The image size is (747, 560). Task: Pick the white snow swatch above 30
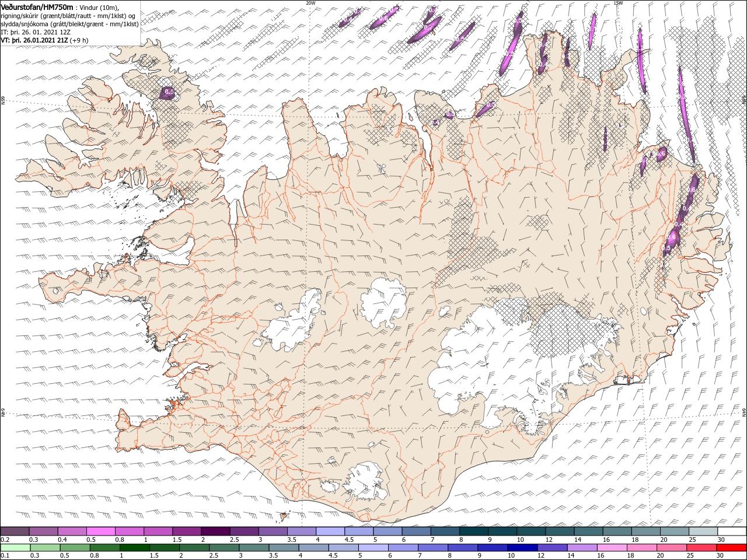(x=731, y=531)
